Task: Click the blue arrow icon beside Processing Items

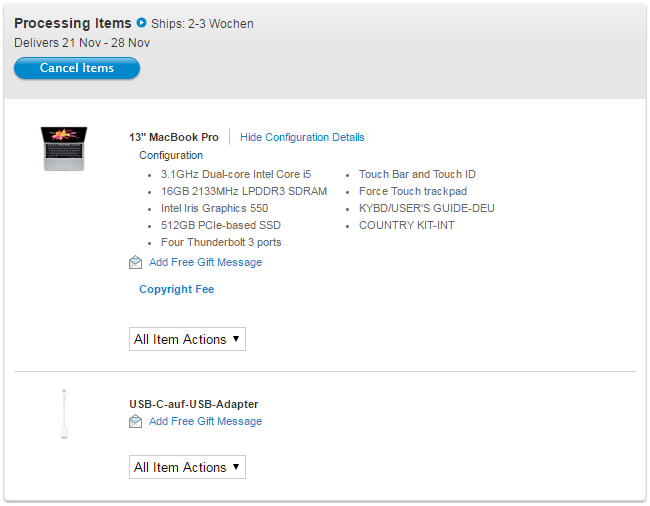Action: click(x=141, y=23)
